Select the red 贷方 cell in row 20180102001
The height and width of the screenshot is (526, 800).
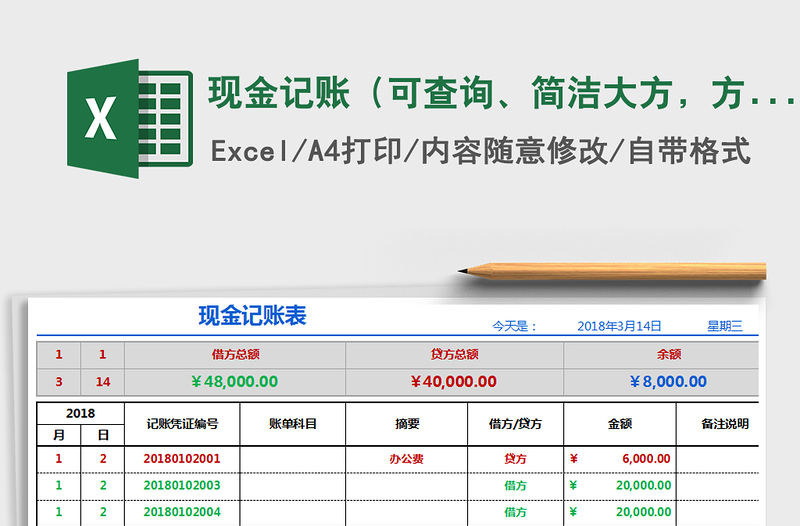(x=515, y=459)
